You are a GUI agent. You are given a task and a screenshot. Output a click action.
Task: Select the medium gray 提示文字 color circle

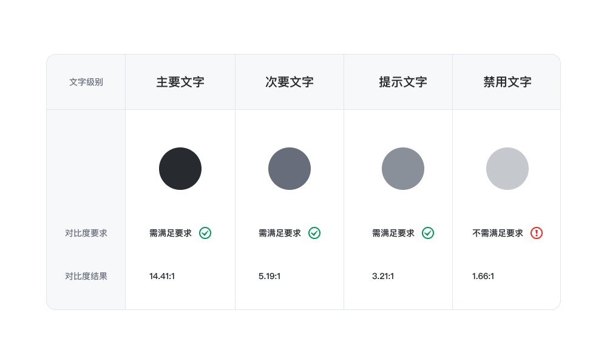pos(403,169)
